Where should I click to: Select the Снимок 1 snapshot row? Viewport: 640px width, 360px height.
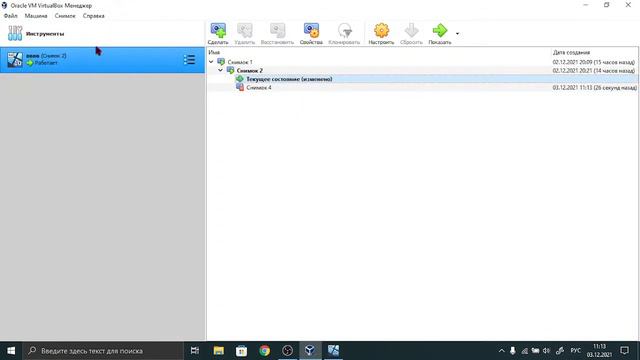(x=422, y=62)
